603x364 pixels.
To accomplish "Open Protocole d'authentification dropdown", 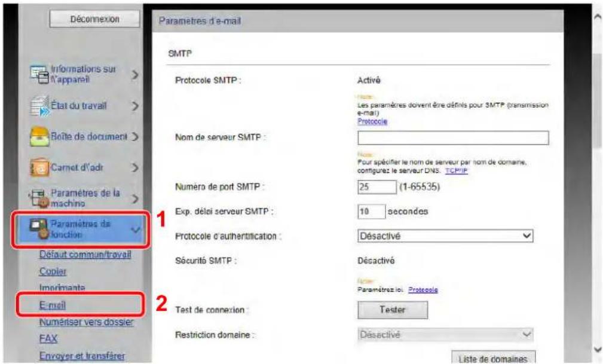I will coord(445,236).
